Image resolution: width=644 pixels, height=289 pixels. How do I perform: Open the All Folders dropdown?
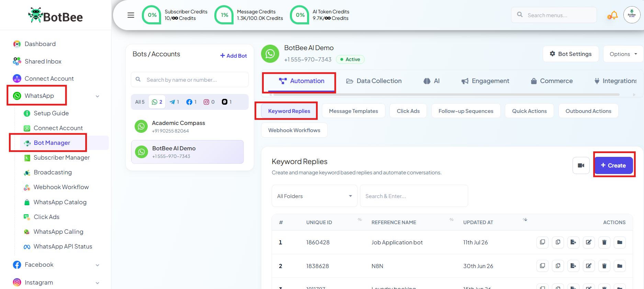(314, 196)
